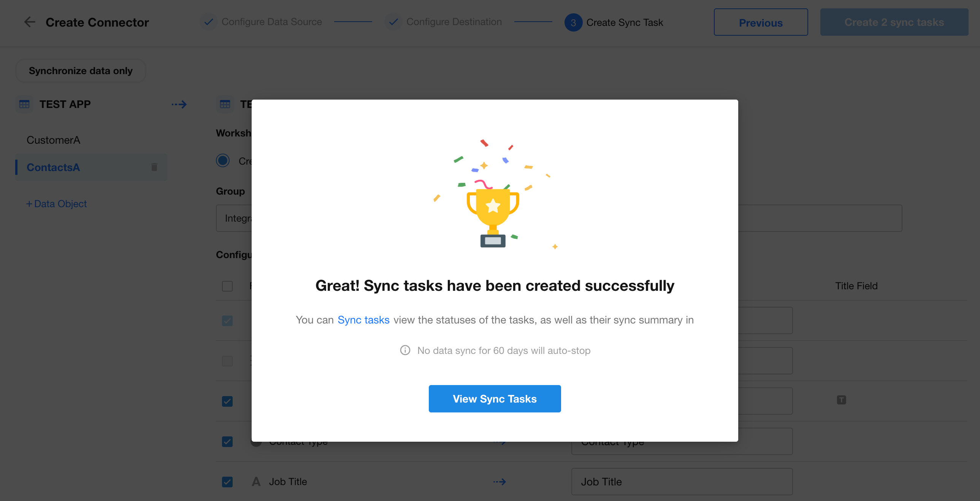The height and width of the screenshot is (501, 980).
Task: Uncheck the Job Title field checkbox
Action: [227, 482]
